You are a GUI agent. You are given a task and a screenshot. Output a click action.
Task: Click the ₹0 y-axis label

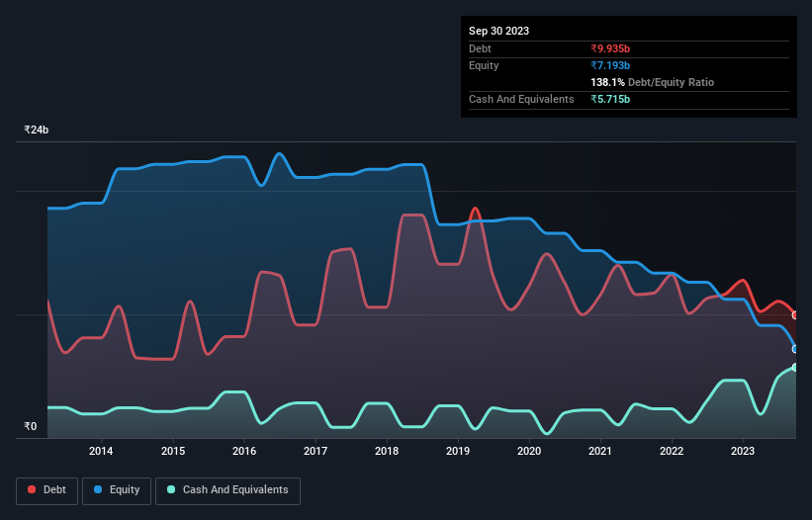point(30,426)
